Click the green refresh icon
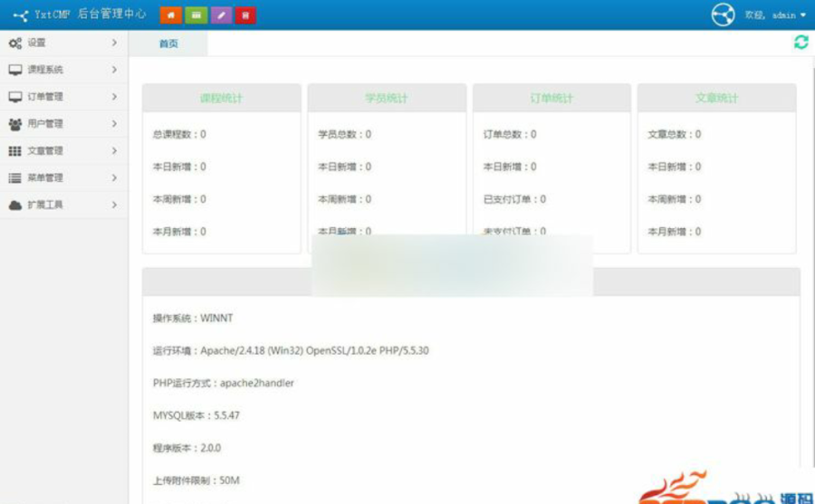 pos(801,43)
